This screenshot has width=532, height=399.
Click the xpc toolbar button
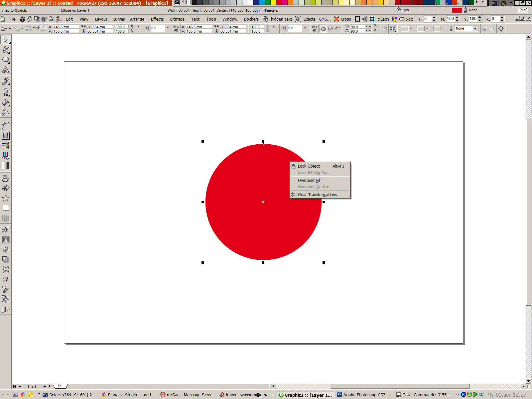click(x=409, y=19)
